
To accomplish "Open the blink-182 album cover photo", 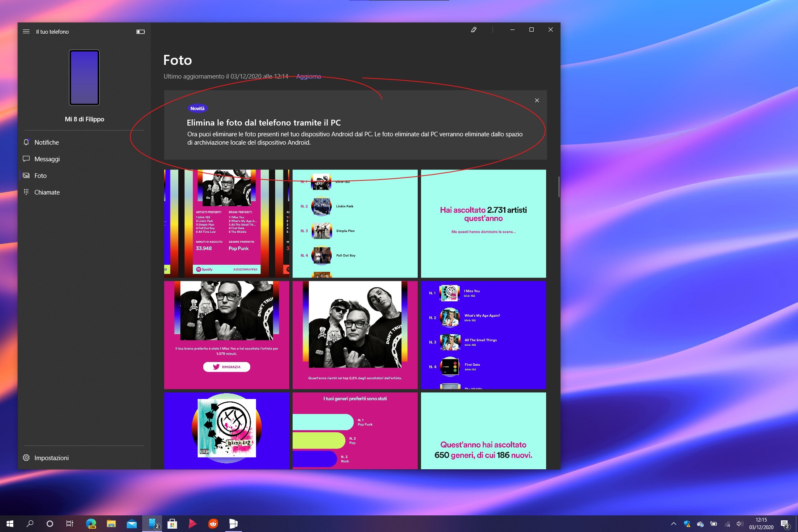I will (227, 431).
